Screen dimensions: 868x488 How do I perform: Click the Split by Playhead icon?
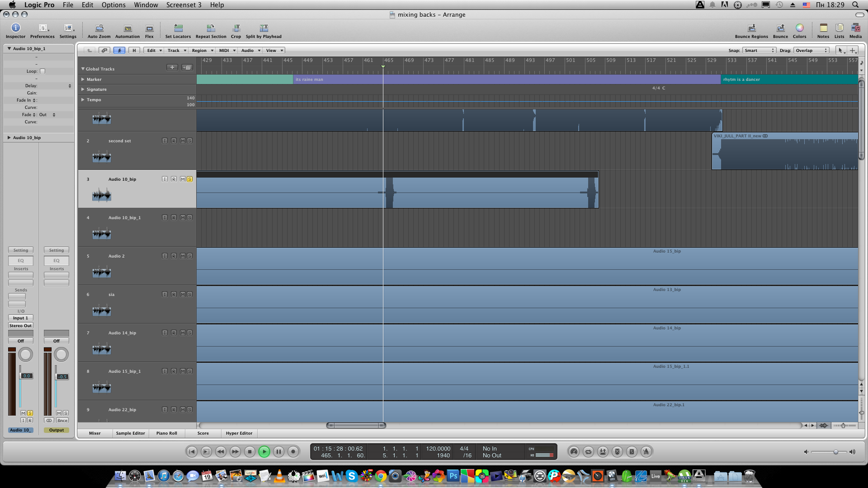click(x=264, y=28)
